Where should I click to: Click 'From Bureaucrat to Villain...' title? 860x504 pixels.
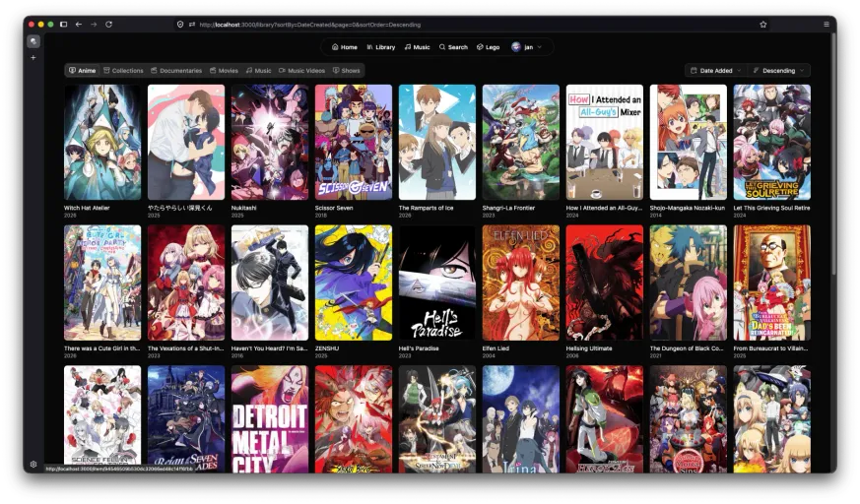click(x=770, y=348)
